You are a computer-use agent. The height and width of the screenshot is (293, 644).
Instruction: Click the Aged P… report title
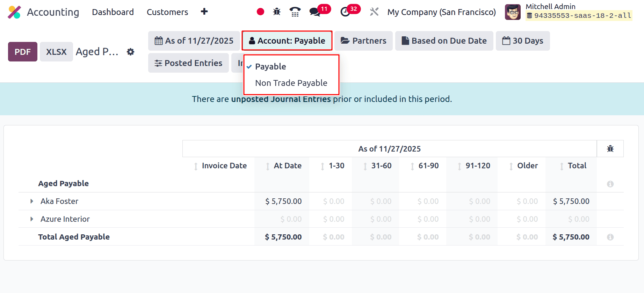coord(97,52)
